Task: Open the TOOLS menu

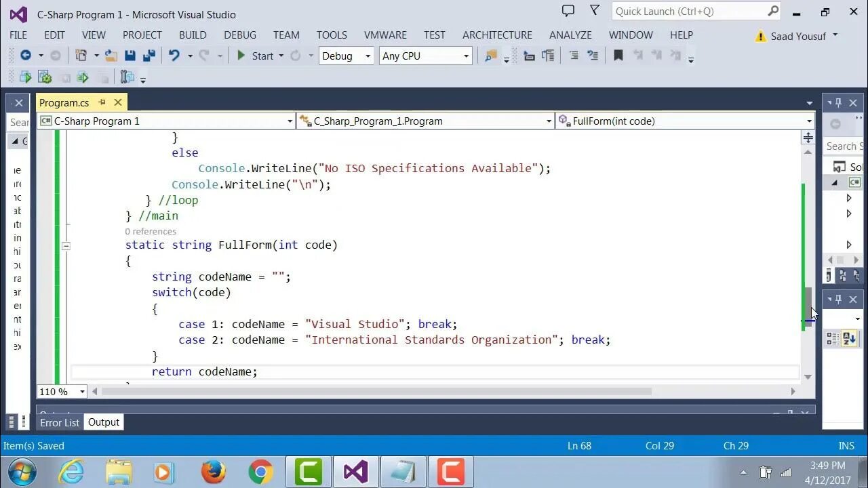Action: point(332,35)
